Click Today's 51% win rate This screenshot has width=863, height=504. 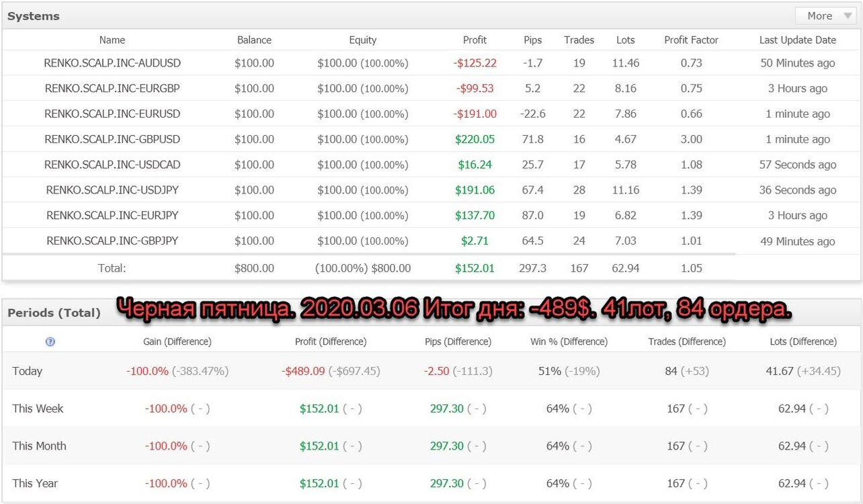(x=550, y=371)
